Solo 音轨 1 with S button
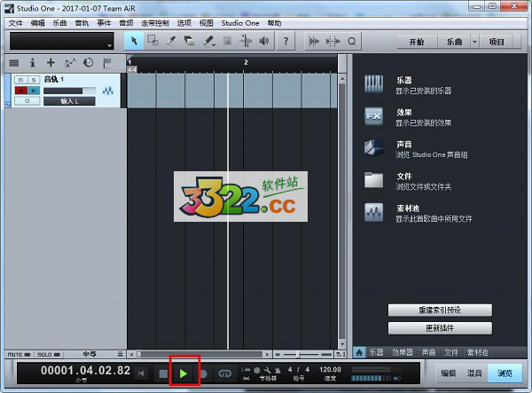 click(33, 80)
